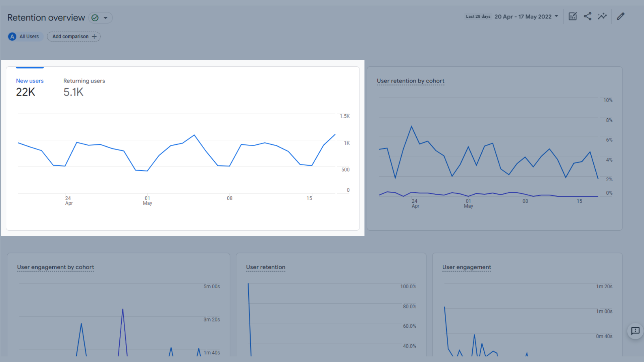Click the error notice icon bottom right

pyautogui.click(x=635, y=331)
